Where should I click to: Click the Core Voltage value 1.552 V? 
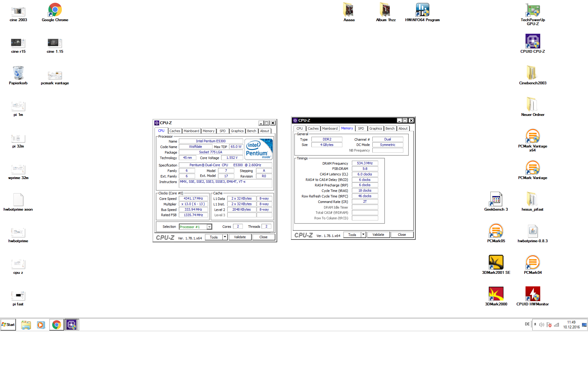tap(232, 158)
